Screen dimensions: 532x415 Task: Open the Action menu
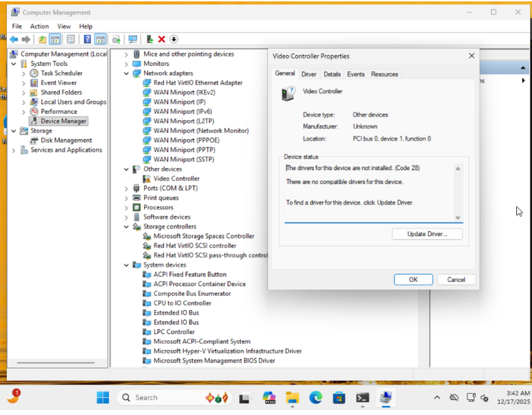39,26
